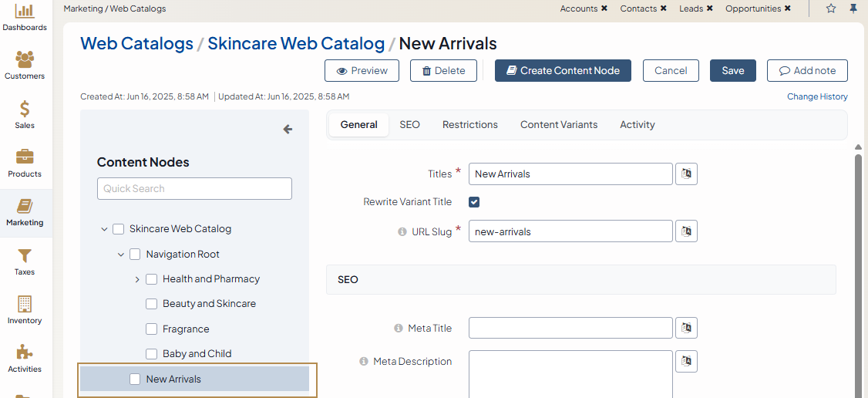Switch to the Restrictions tab

[x=469, y=125]
